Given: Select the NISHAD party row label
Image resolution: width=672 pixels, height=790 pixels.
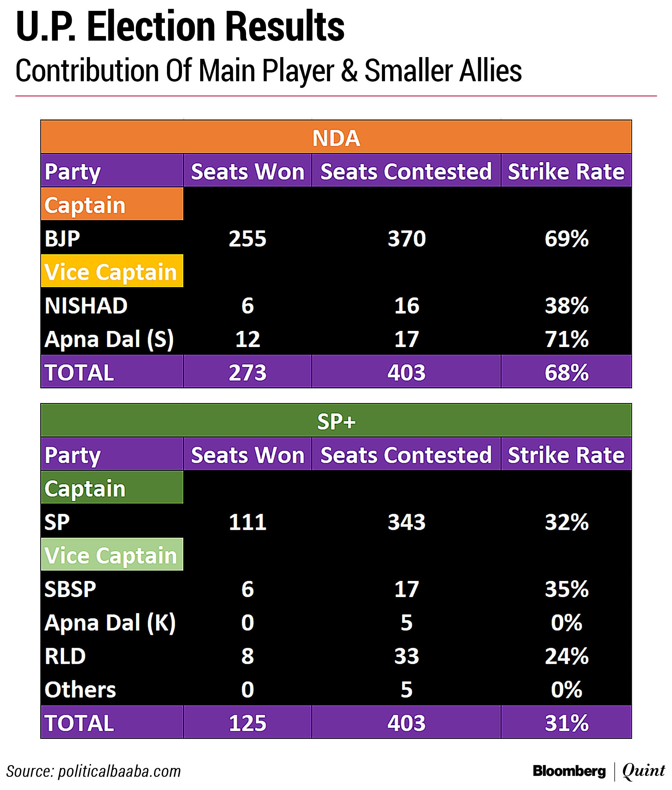Looking at the screenshot, I should point(86,306).
